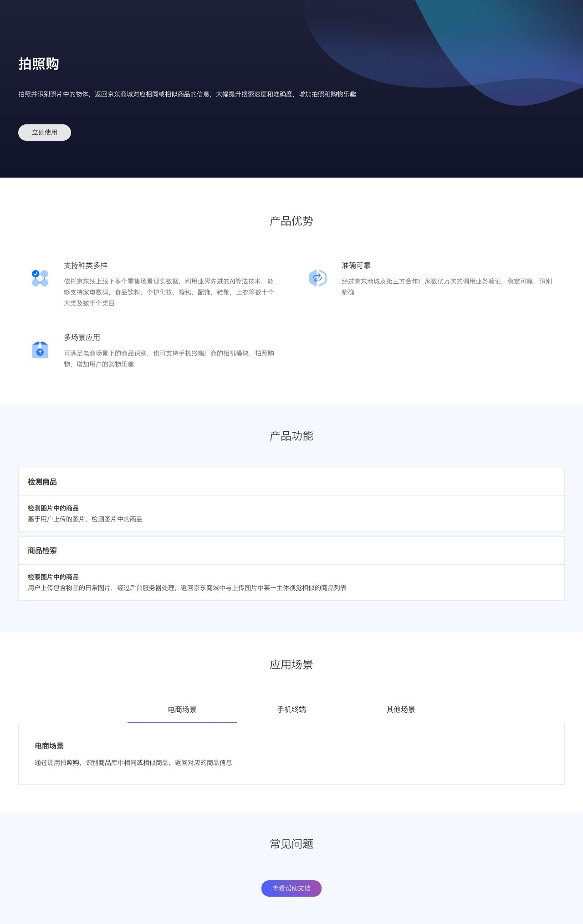Select the 多场景应用 heading
This screenshot has width=583, height=924.
coord(82,337)
